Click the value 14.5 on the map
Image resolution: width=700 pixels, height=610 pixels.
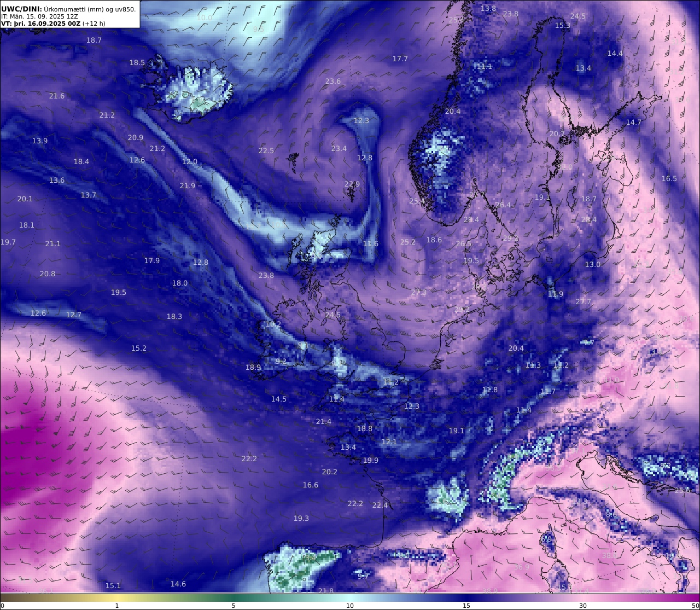coord(279,399)
